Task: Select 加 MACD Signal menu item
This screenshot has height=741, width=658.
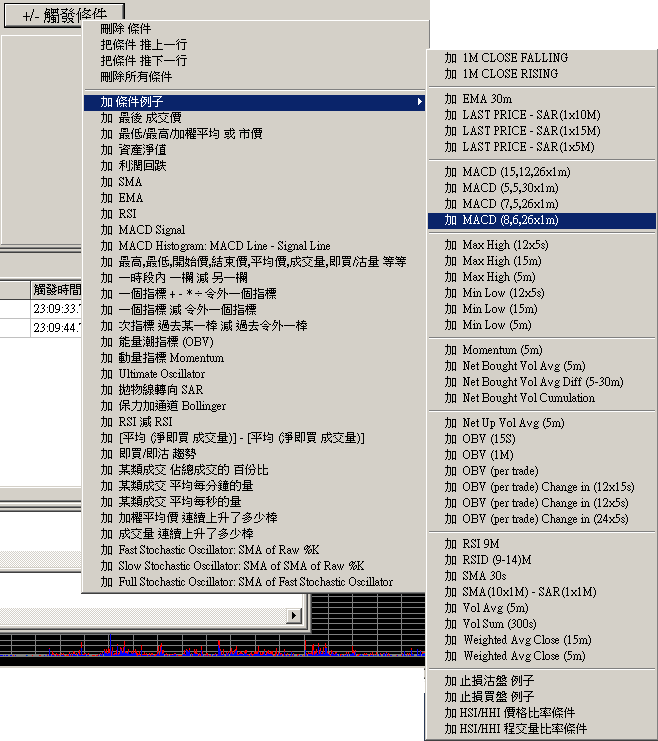Action: tap(142, 230)
